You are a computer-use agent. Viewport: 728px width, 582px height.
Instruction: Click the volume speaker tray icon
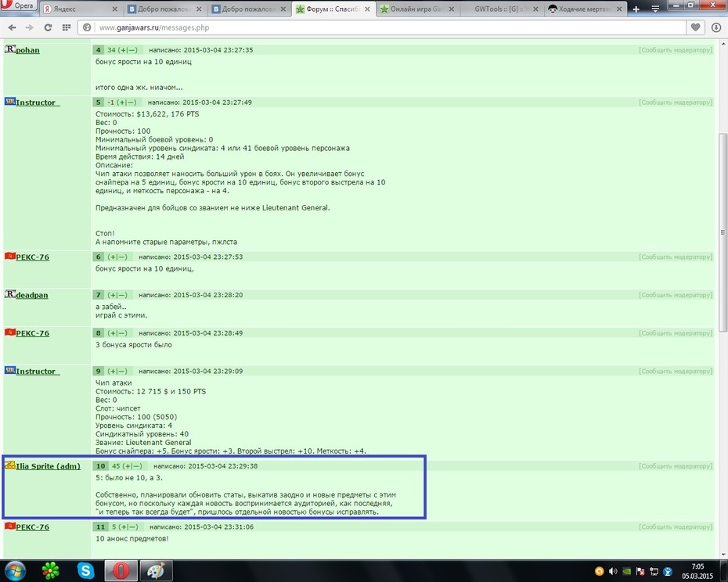click(613, 571)
